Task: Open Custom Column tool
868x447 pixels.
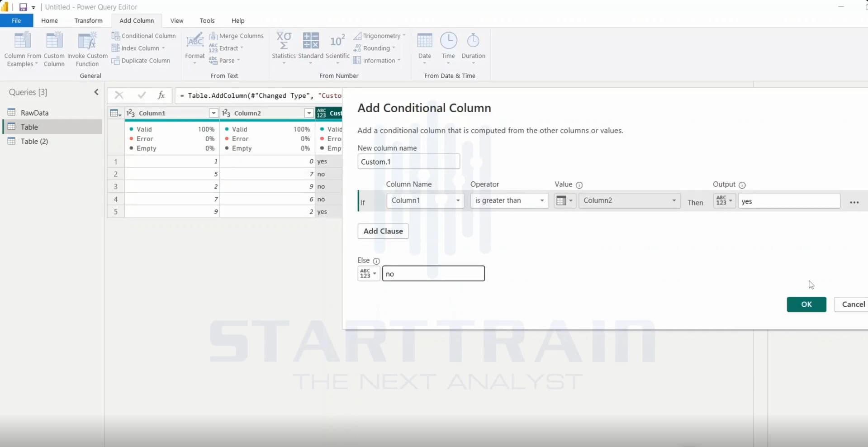Action: pyautogui.click(x=54, y=49)
